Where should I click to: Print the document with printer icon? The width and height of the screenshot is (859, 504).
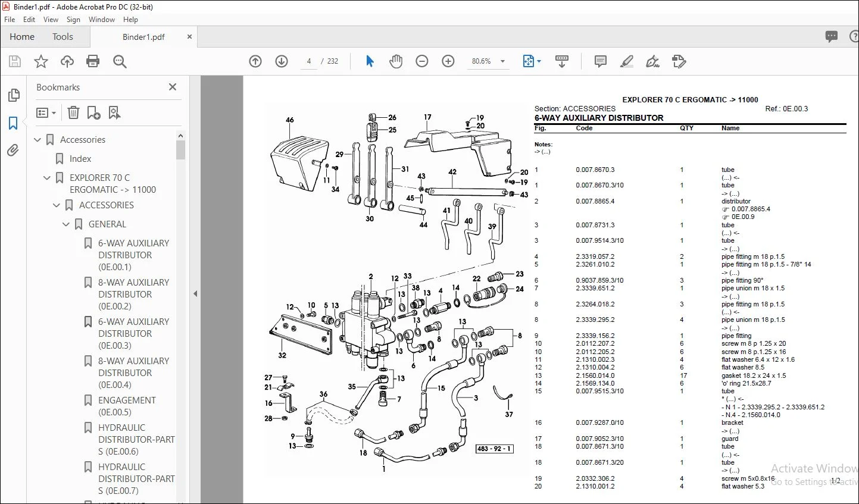pos(93,61)
